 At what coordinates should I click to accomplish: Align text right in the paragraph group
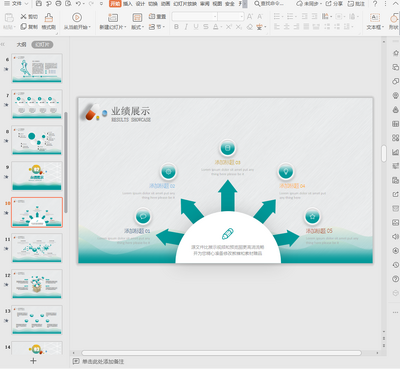tap(296, 27)
